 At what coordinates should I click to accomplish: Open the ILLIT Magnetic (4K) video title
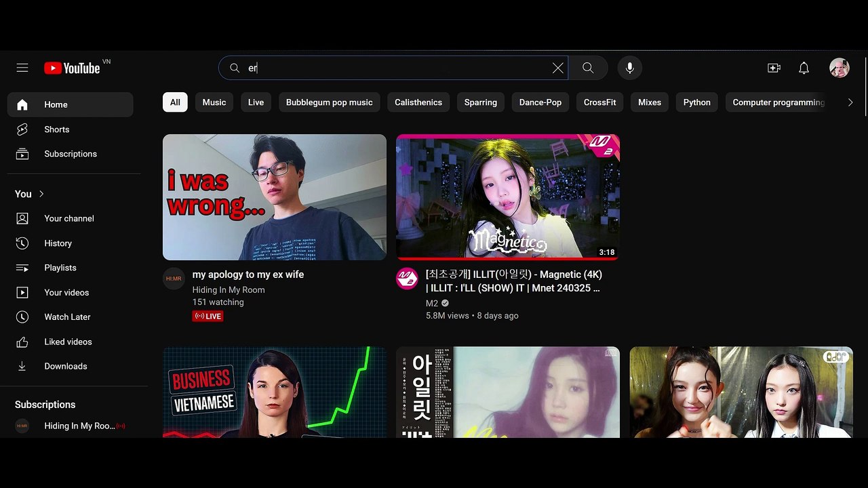coord(514,281)
